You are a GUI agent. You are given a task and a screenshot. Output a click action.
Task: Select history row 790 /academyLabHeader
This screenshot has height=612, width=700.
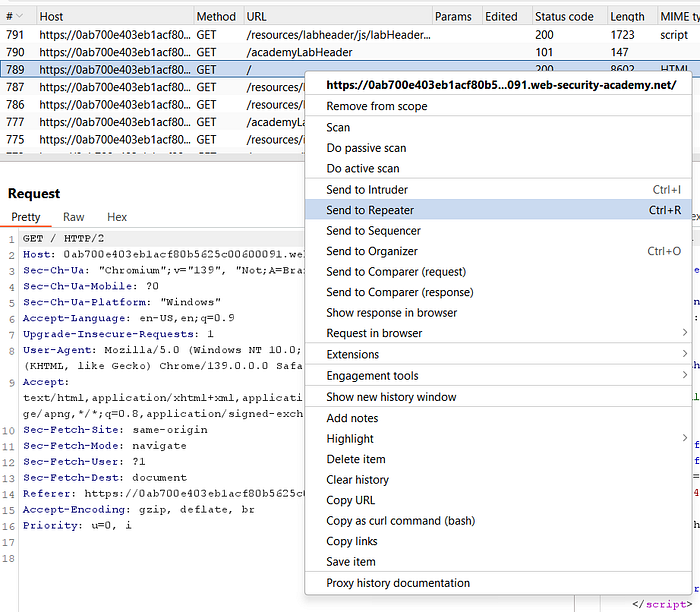coord(350,52)
